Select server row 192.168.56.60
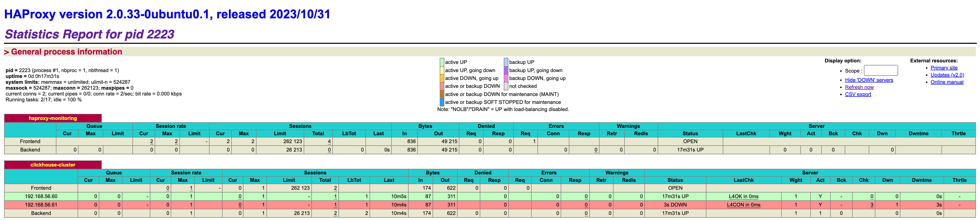This screenshot has width=980, height=220. (x=490, y=197)
